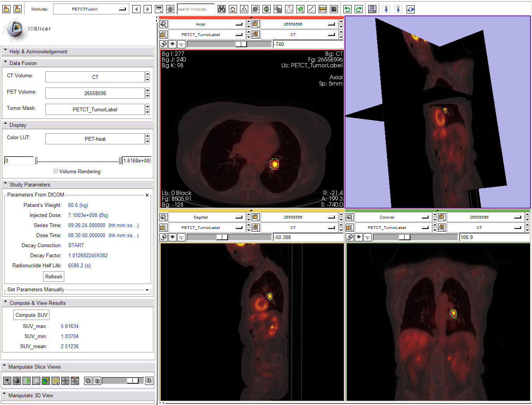Toggle Sagittal slice visibility eye icon
Image resolution: width=532 pixels, height=405 pixels.
[173, 237]
